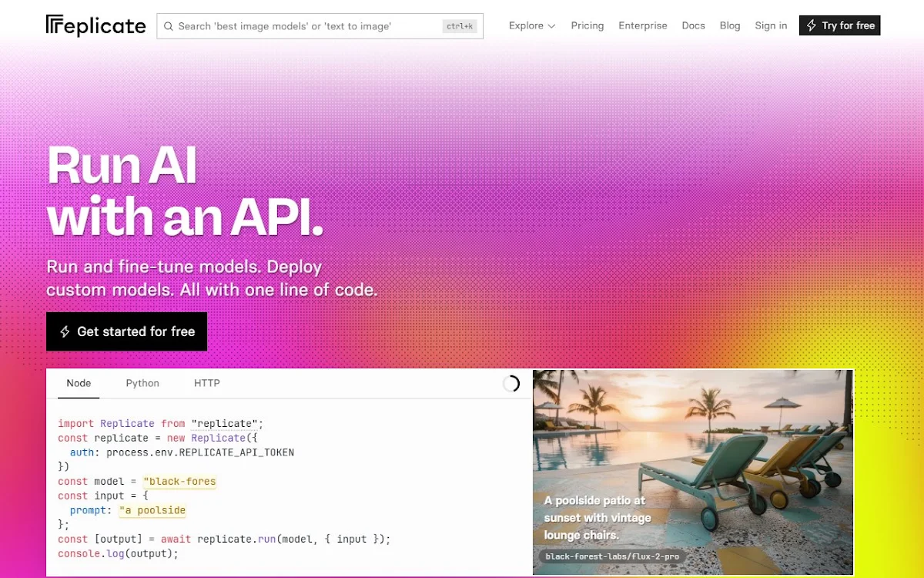Click the 'A poolside patio at sunset' caption

598,518
